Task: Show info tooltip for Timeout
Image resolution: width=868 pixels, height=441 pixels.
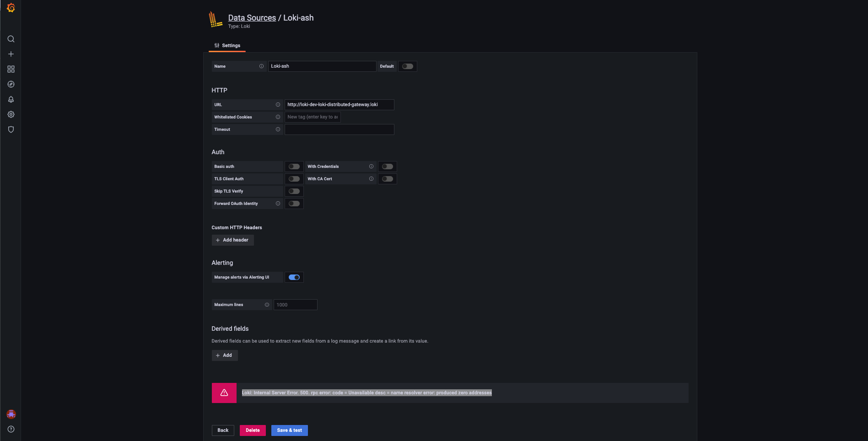Action: click(x=278, y=129)
